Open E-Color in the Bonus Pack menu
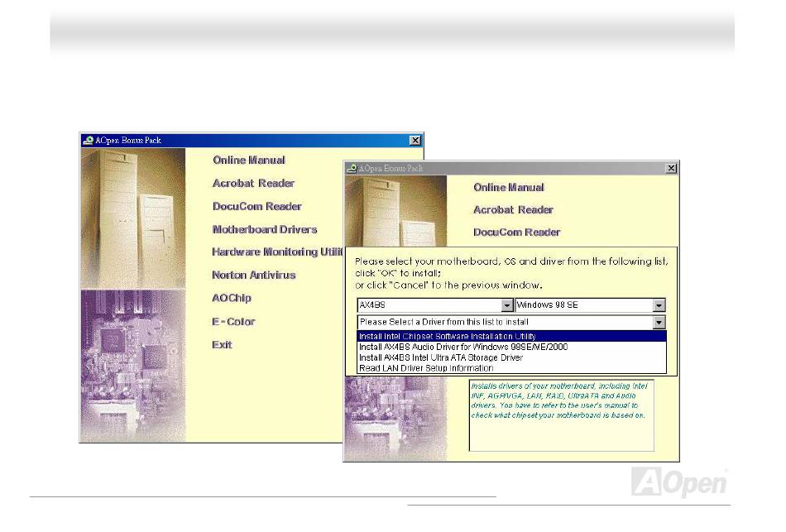Viewport: 786px width, 532px height. tap(233, 321)
